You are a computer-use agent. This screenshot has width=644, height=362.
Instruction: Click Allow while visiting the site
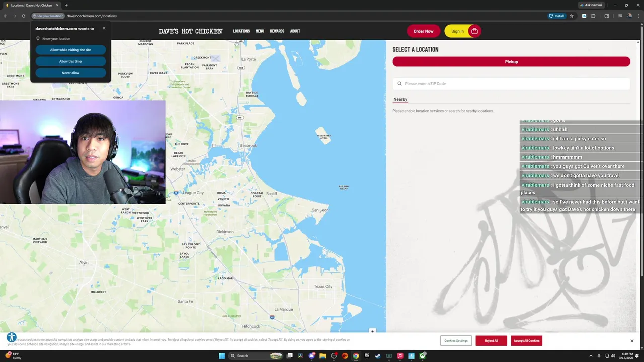70,50
